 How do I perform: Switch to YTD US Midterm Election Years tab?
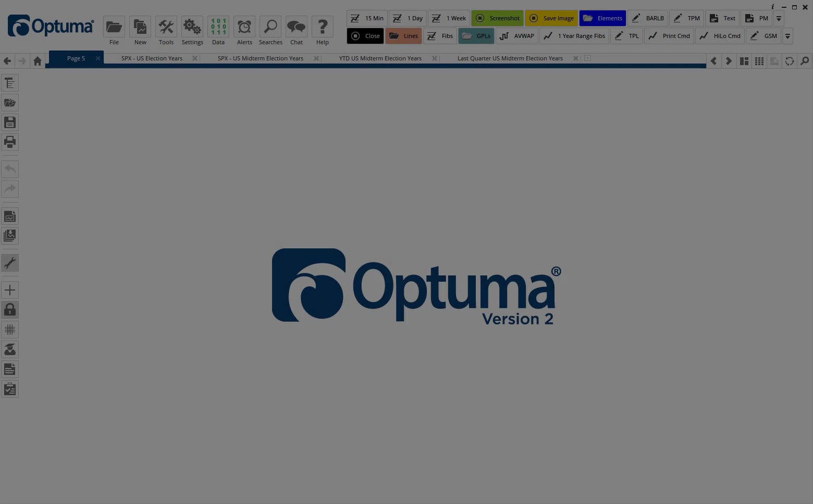(380, 58)
